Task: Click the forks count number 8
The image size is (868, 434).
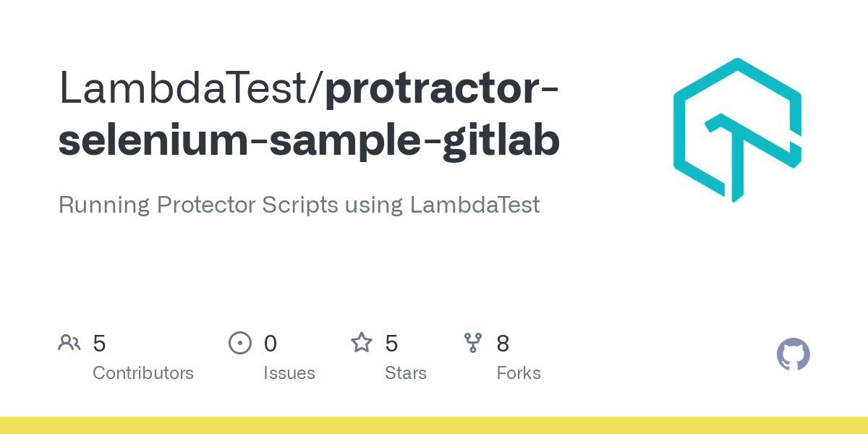Action: [x=503, y=344]
